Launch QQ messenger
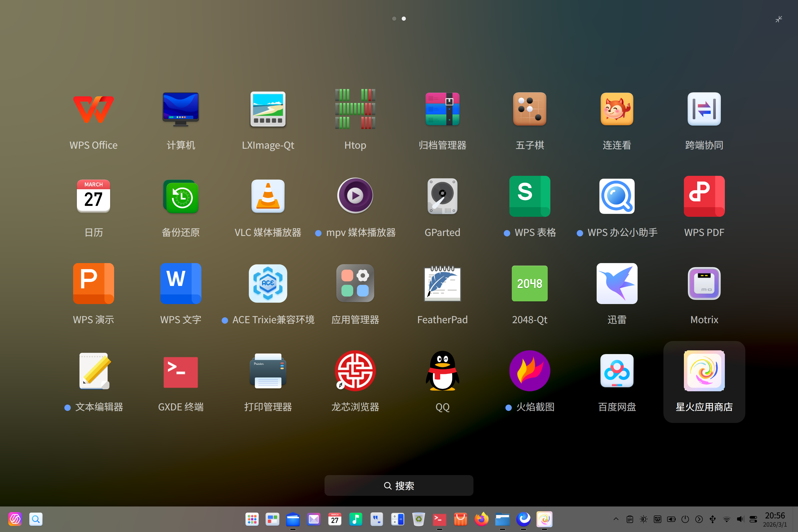This screenshot has height=532, width=798. tap(442, 371)
